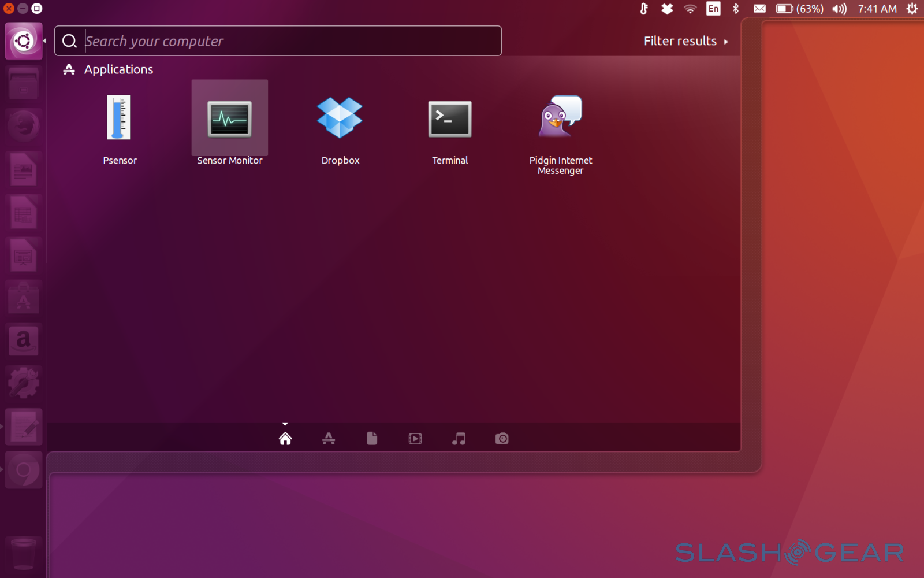Switch to the Applications lens
This screenshot has height=578, width=924.
pos(329,439)
